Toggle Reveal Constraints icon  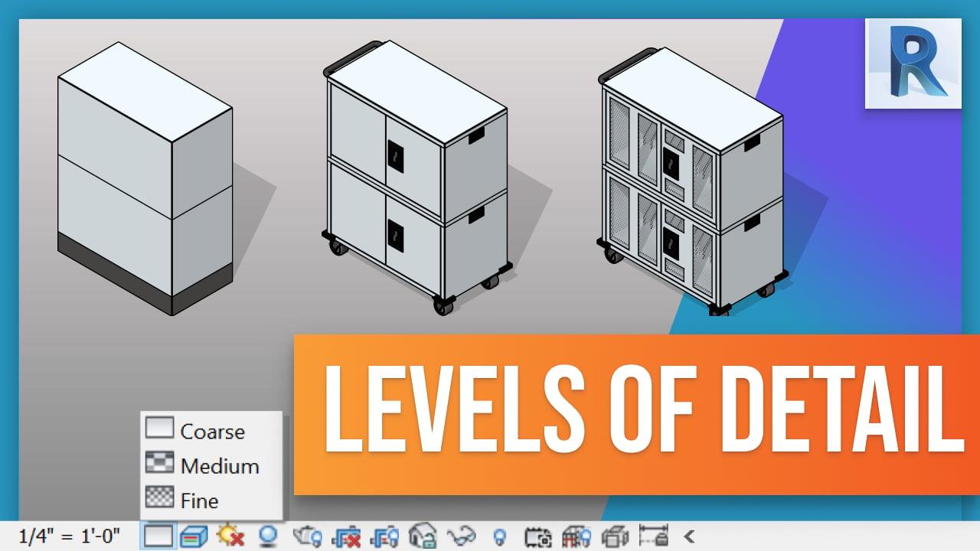coord(653,536)
